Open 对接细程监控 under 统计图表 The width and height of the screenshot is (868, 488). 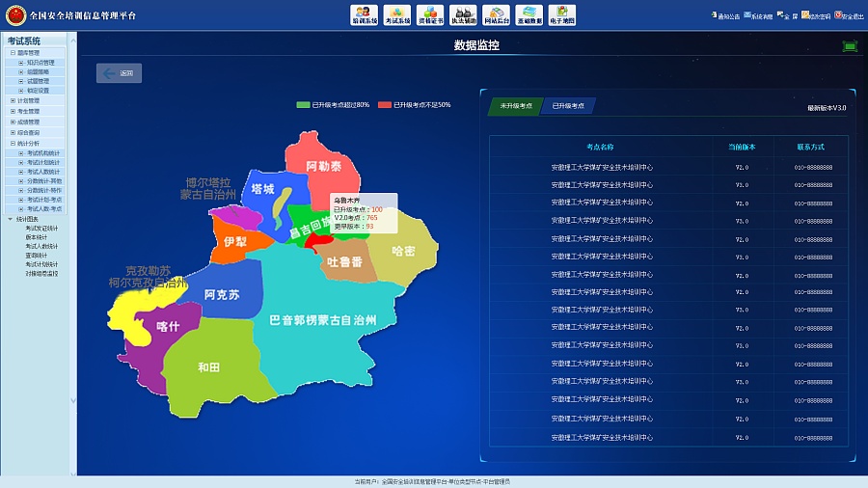[41, 274]
